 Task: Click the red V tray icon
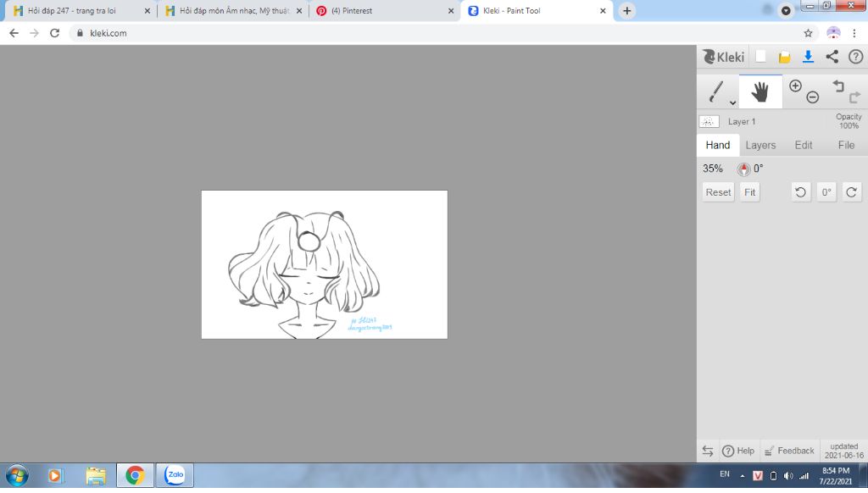click(758, 476)
